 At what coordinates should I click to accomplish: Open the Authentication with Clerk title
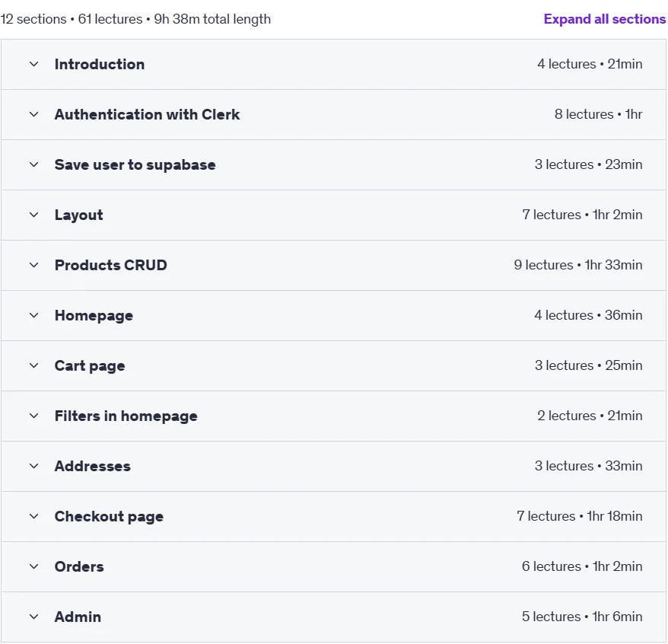click(147, 115)
